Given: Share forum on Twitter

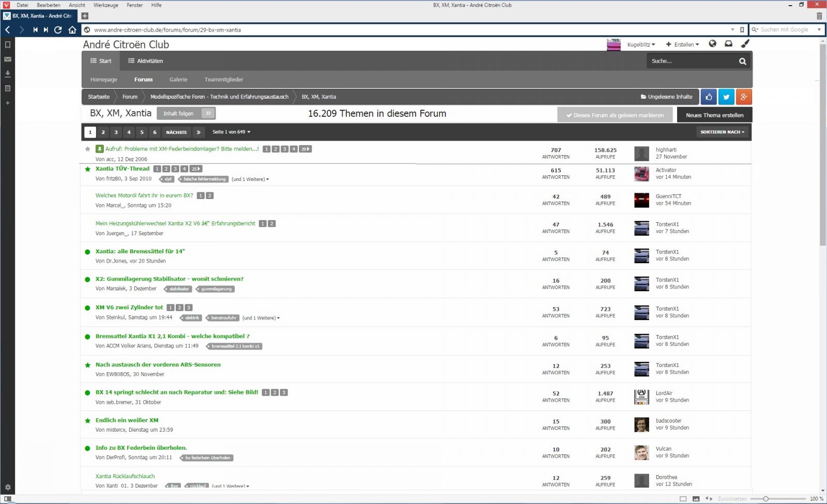Looking at the screenshot, I should pos(726,97).
